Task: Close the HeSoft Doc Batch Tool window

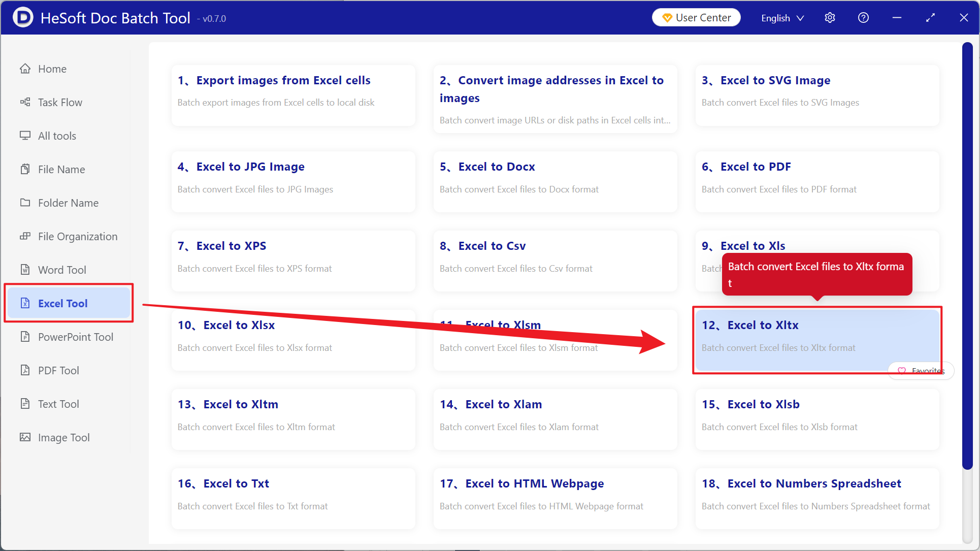Action: (964, 18)
